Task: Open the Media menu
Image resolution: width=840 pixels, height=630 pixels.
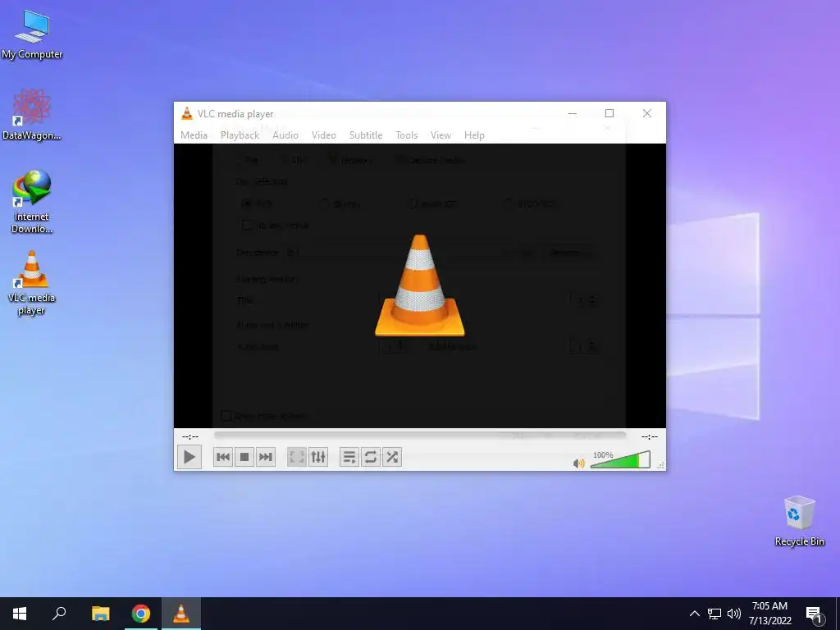Action: (194, 135)
